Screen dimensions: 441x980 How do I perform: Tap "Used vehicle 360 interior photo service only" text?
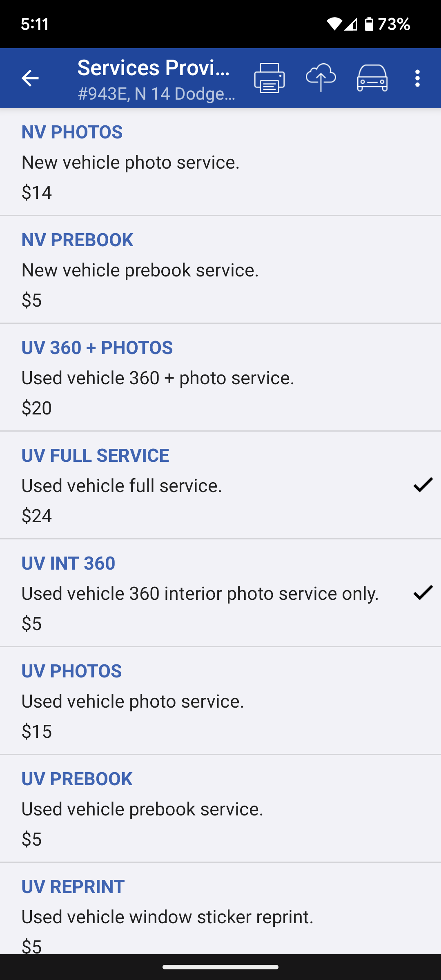click(x=200, y=593)
